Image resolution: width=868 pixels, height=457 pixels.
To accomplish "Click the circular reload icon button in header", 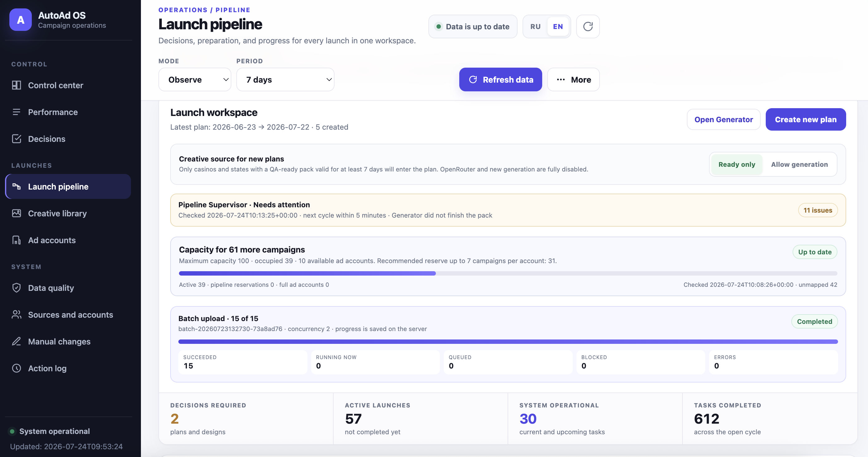I will 588,26.
